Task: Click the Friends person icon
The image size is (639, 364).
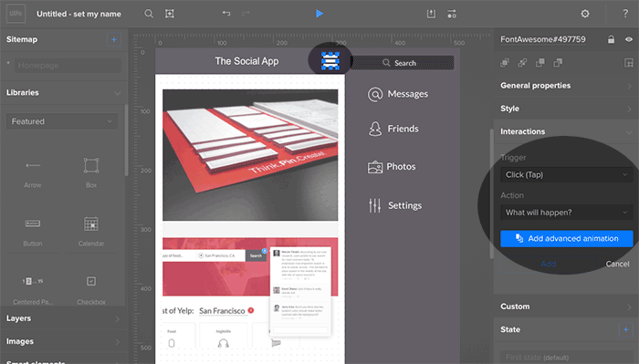Action: click(x=375, y=129)
